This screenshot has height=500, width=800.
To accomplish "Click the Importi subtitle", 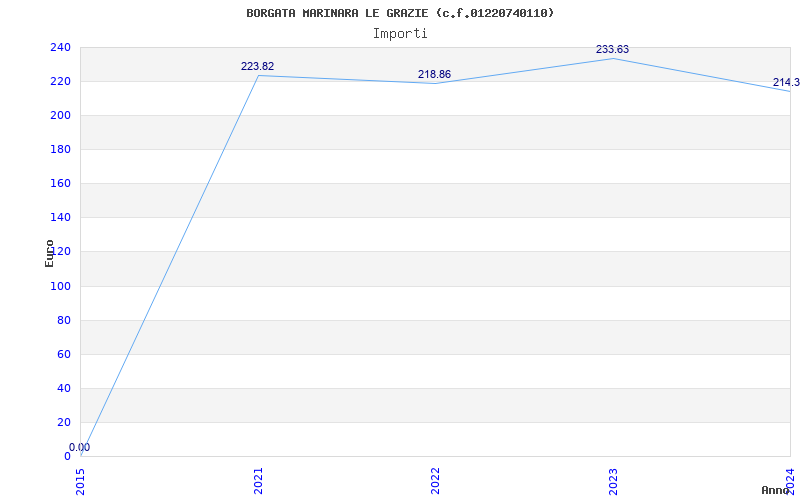I will pyautogui.click(x=400, y=34).
